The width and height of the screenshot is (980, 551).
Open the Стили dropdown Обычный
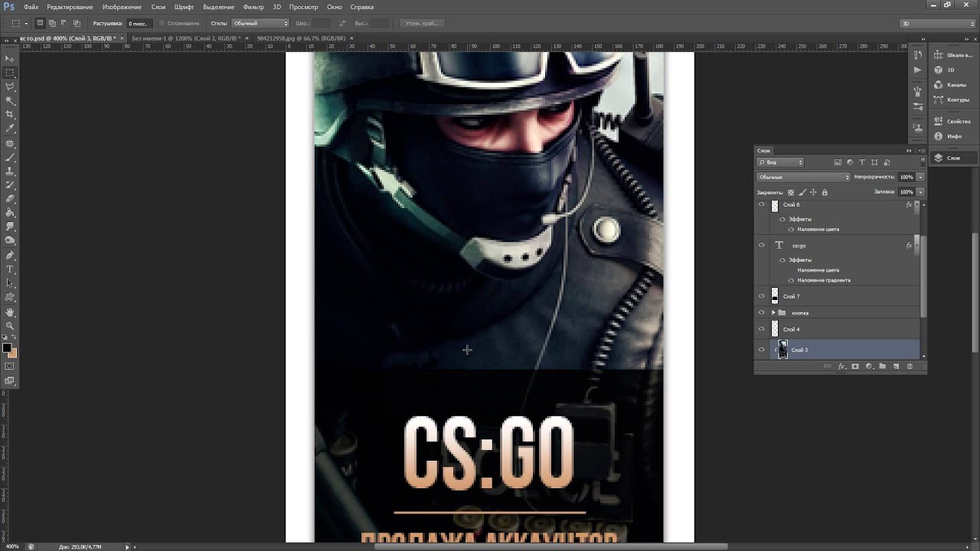[260, 23]
